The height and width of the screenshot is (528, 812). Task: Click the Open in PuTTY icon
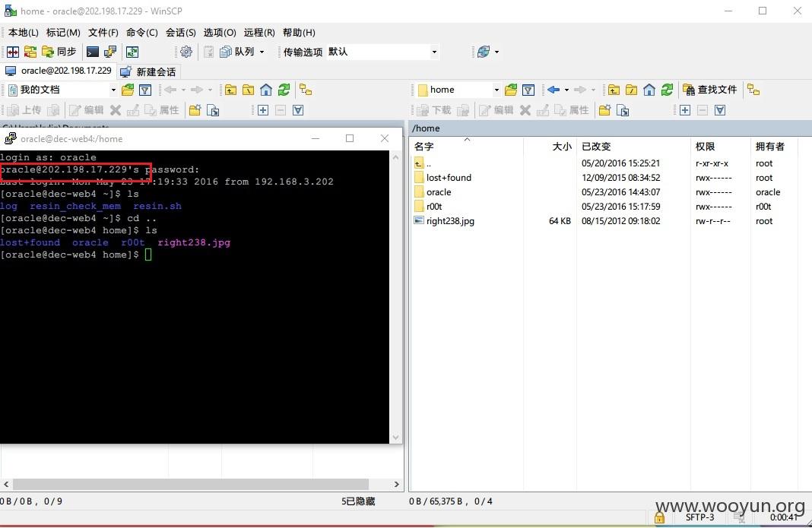pos(110,52)
